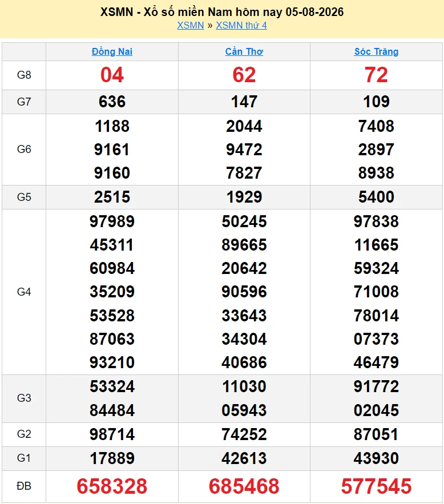Click G6 number 9472
444x504 pixels.
point(244,150)
